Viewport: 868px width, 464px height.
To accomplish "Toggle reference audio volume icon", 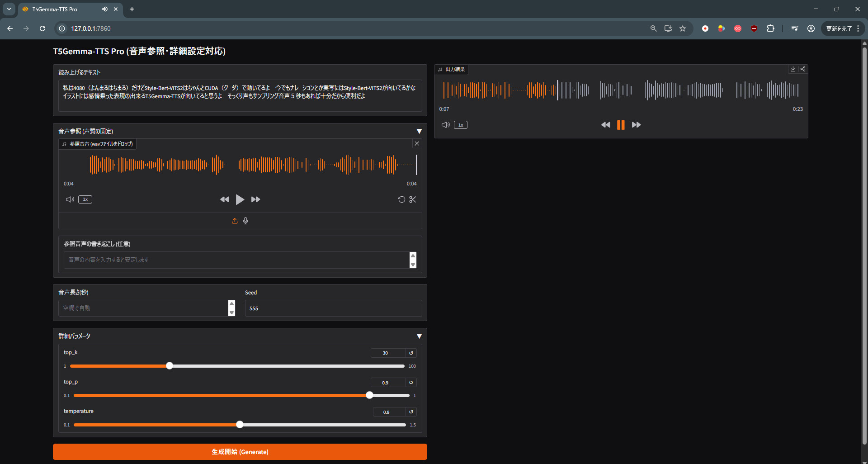I will (70, 199).
